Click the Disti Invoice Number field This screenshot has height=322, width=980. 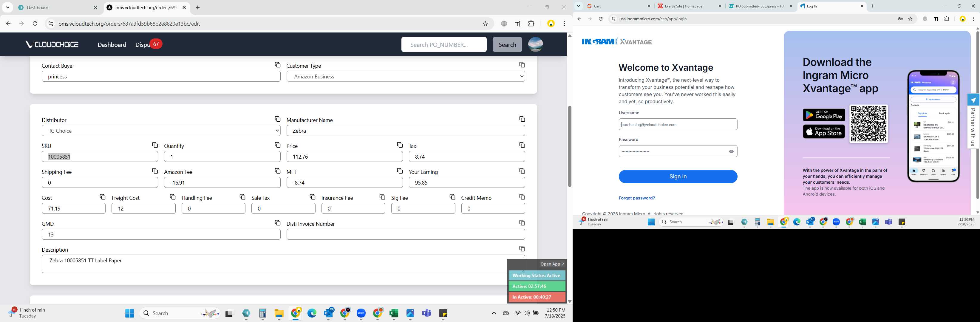click(406, 234)
